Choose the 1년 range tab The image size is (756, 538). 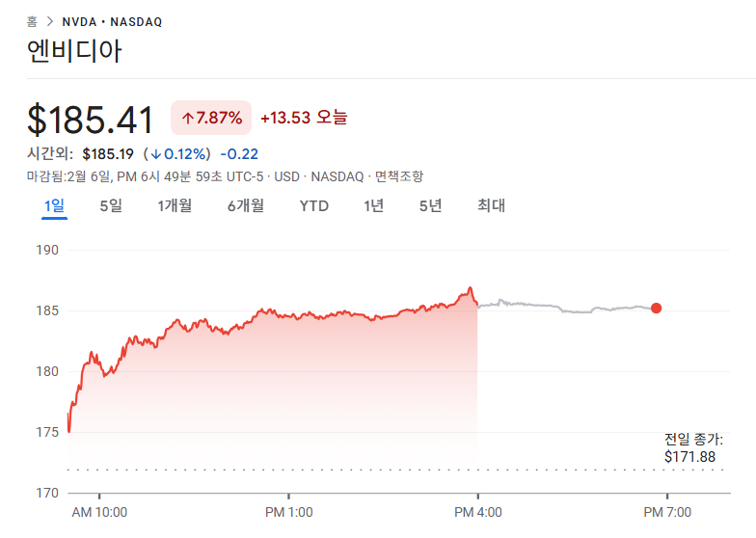373,205
